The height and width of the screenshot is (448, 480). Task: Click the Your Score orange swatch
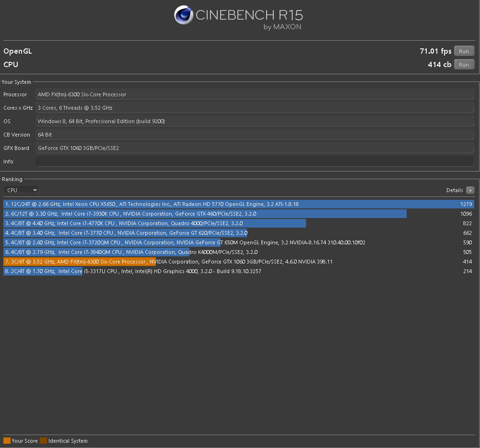7,441
